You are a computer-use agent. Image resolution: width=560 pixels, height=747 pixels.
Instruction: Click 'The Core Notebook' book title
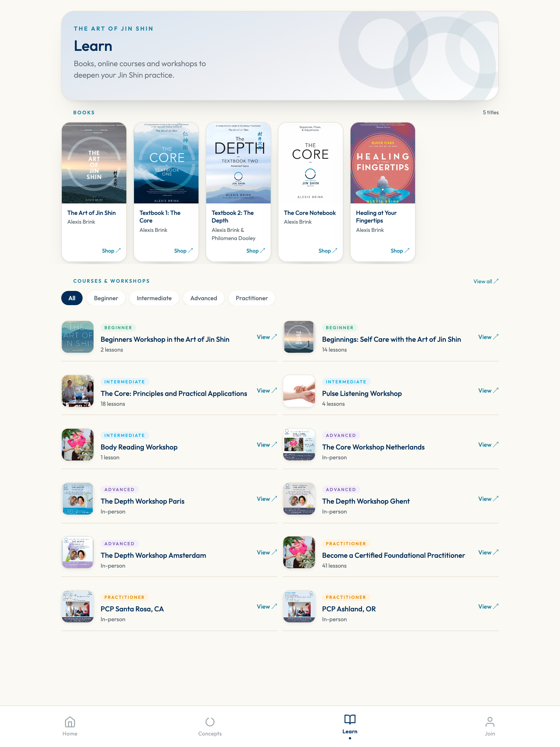(310, 213)
